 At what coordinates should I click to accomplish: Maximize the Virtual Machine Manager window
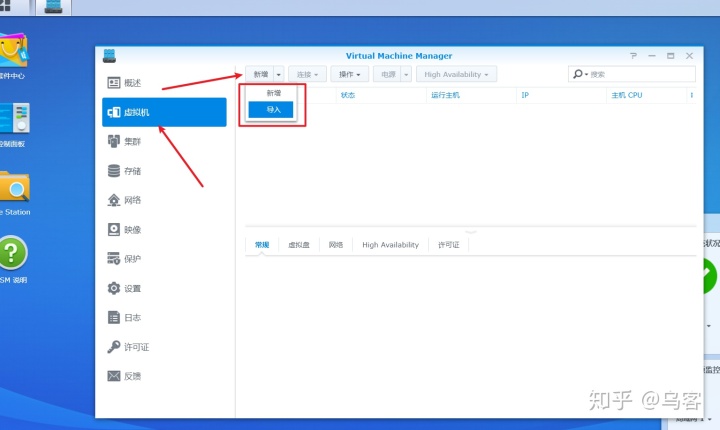(x=670, y=56)
